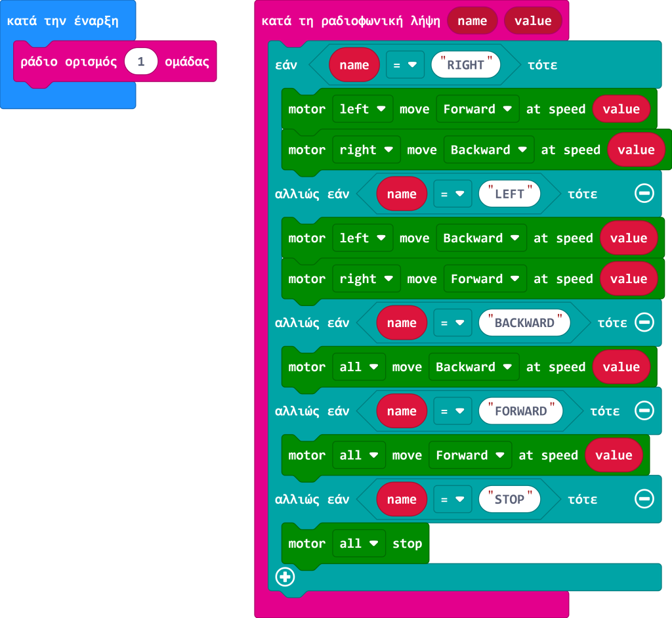The image size is (672, 618).
Task: Select the "αλλιώς εάν" label of the BACKWARD condition
Action: point(312,322)
